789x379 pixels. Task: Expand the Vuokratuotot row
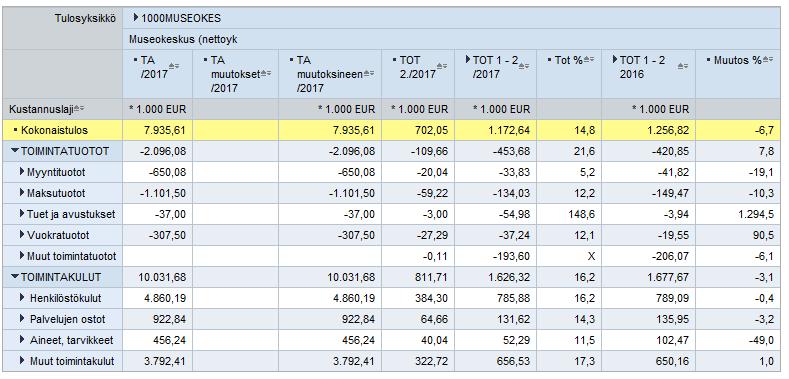22,235
